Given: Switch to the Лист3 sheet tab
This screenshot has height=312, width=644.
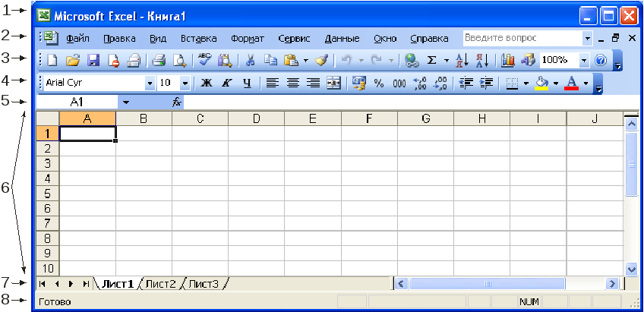Looking at the screenshot, I should (x=204, y=284).
